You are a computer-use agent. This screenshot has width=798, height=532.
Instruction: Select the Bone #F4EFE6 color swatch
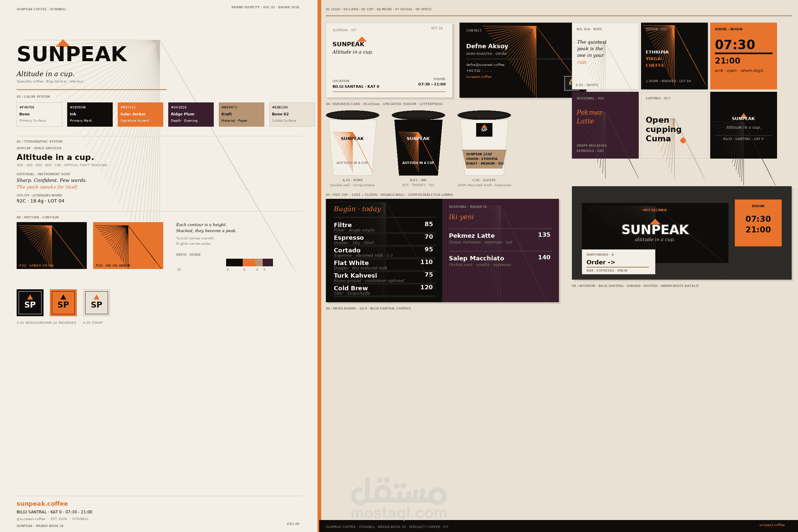(x=39, y=114)
